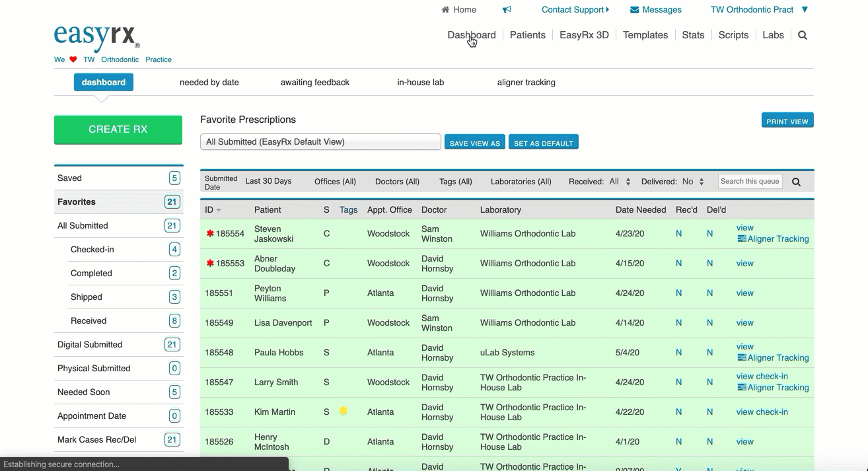Click the PRINT VIEW button

[787, 121]
